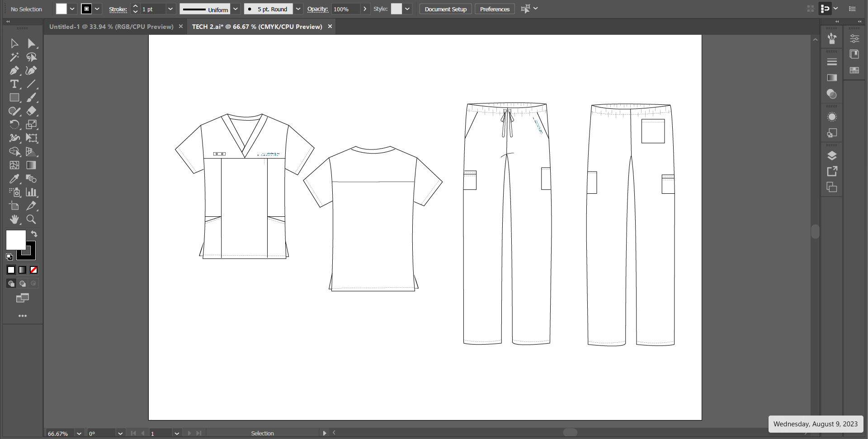Select the Pen tool
The image size is (868, 439).
[14, 70]
